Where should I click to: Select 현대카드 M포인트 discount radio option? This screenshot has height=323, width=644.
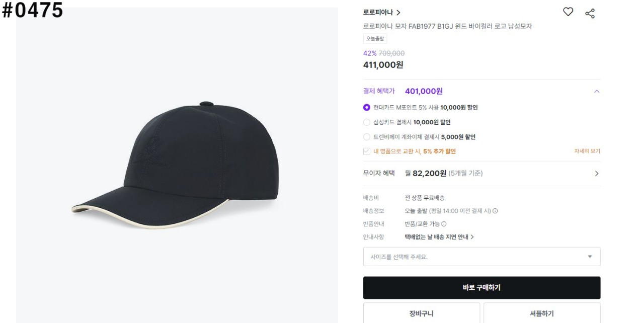coord(367,108)
